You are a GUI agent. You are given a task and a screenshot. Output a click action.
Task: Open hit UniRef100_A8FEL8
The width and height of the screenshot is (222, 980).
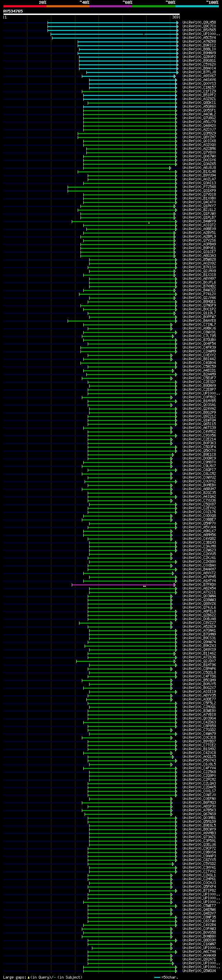point(199,611)
